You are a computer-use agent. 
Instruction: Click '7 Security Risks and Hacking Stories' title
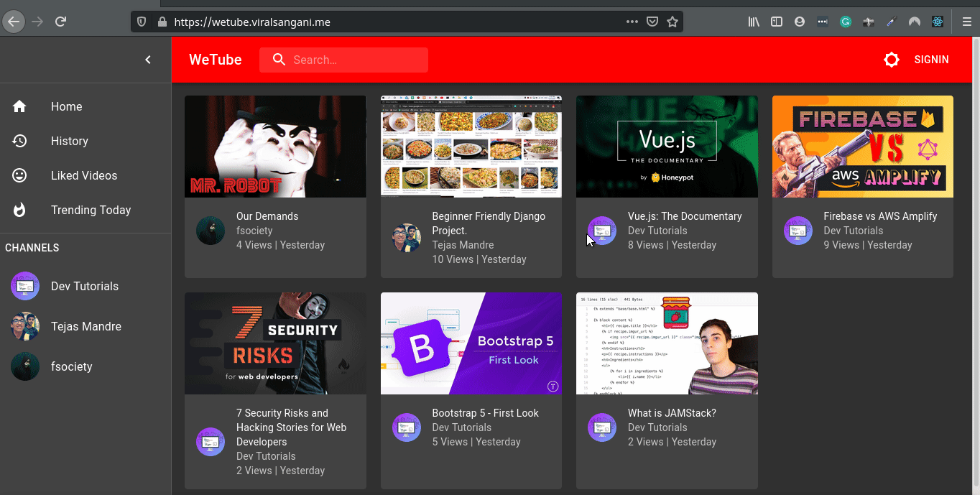pos(292,427)
